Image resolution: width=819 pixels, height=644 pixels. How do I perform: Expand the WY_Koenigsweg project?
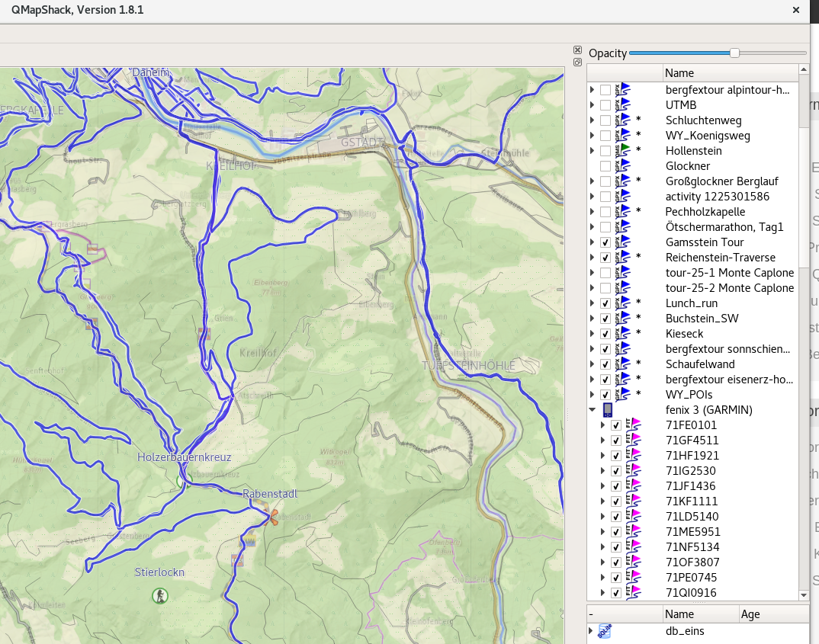point(592,136)
